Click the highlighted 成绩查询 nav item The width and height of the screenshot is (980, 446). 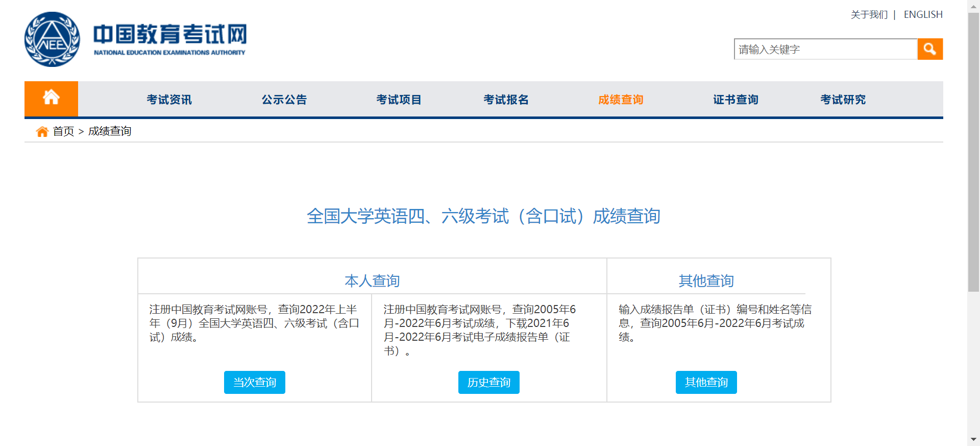tap(621, 100)
